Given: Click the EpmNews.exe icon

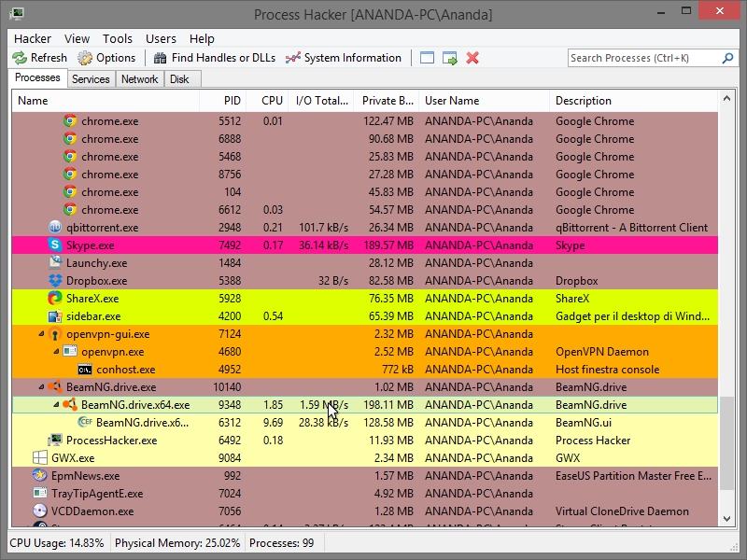Looking at the screenshot, I should coord(39,475).
